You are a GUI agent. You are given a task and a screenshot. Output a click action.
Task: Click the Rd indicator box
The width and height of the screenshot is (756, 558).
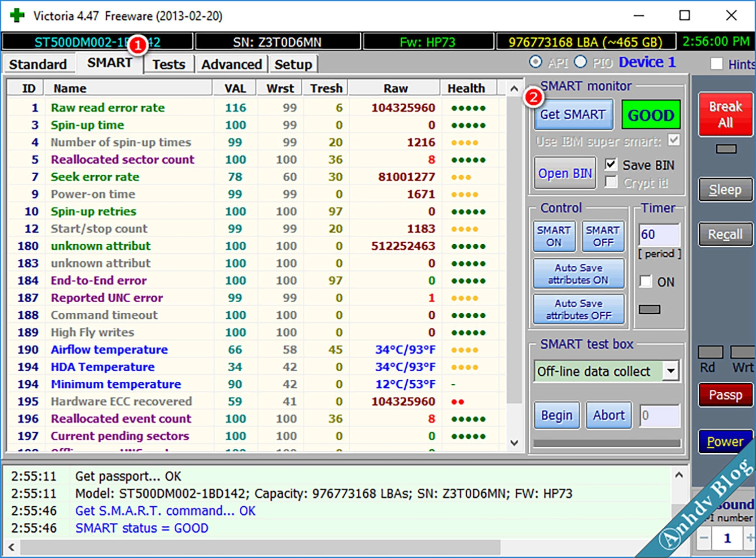(710, 352)
